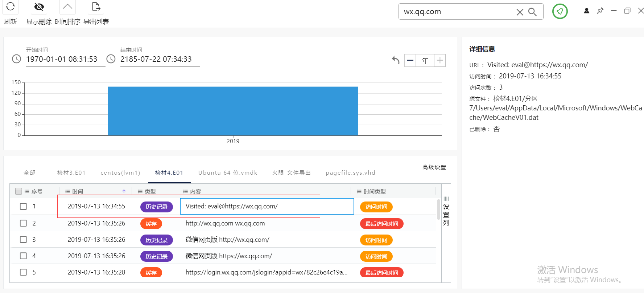Check the checkbox for row 5
Screen dimensions: 644x293
pyautogui.click(x=23, y=272)
